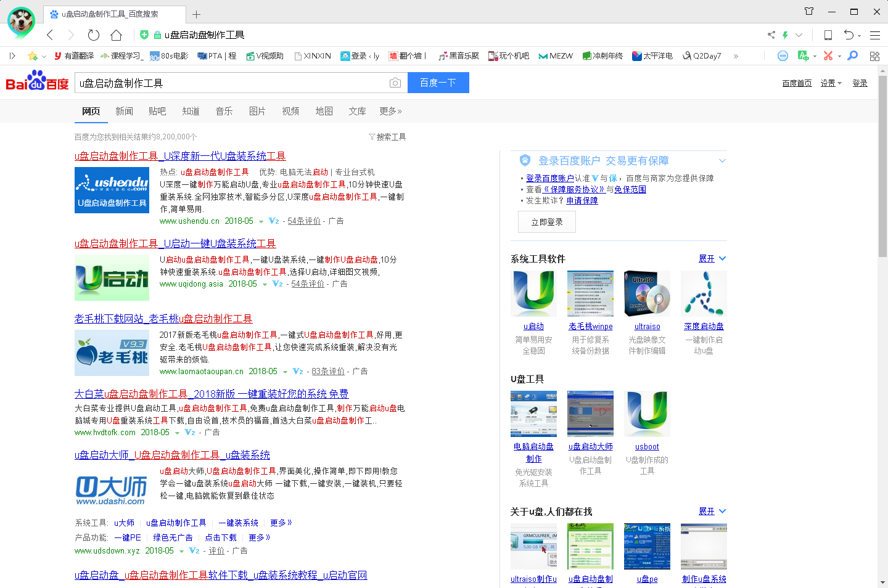Click the green security shield in address bar

144,35
